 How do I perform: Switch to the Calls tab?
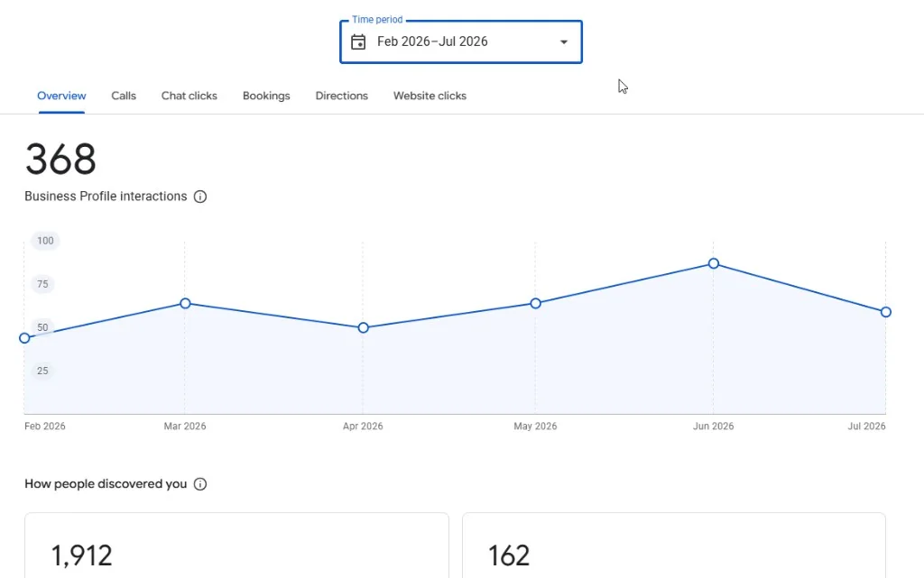click(124, 96)
